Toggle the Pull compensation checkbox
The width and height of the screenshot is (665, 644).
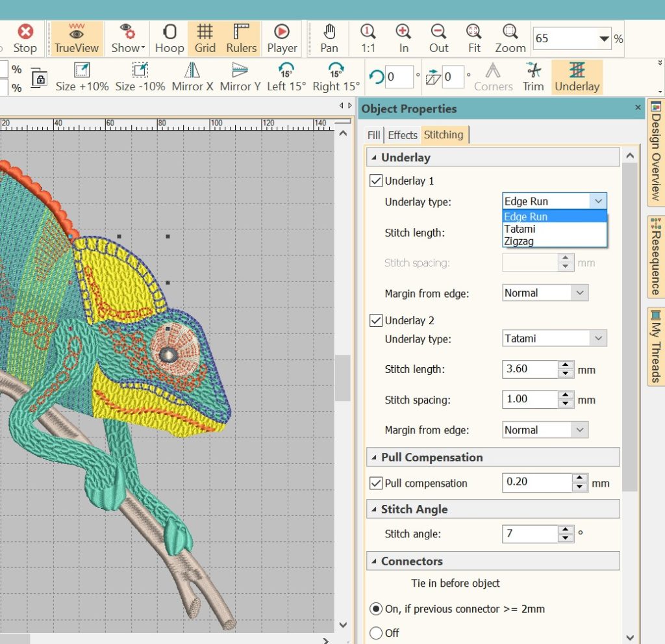point(375,483)
